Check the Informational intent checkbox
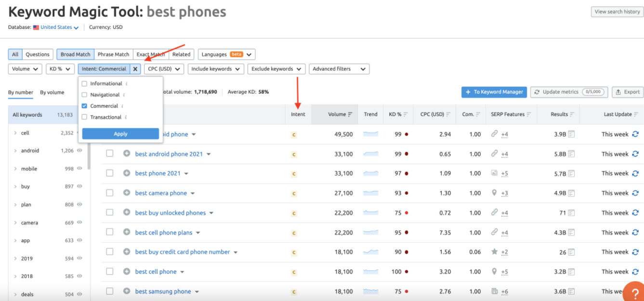This screenshot has height=301, width=644. click(x=85, y=83)
